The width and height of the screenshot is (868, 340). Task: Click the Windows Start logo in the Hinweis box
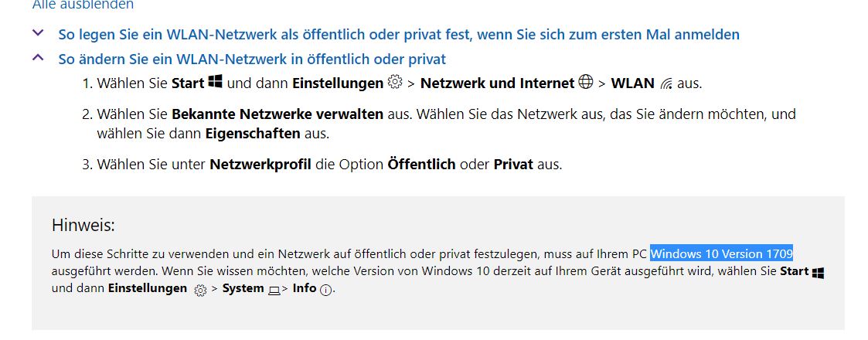(818, 273)
